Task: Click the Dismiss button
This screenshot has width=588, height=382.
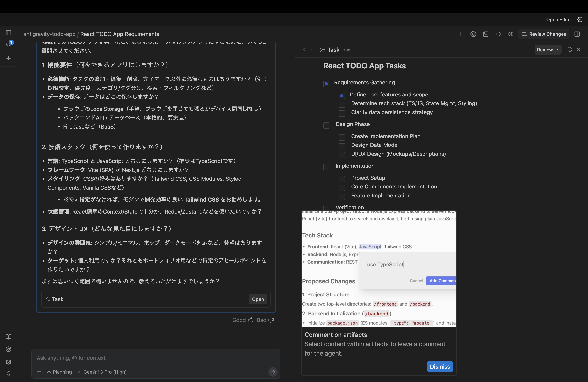Action: pos(440,367)
